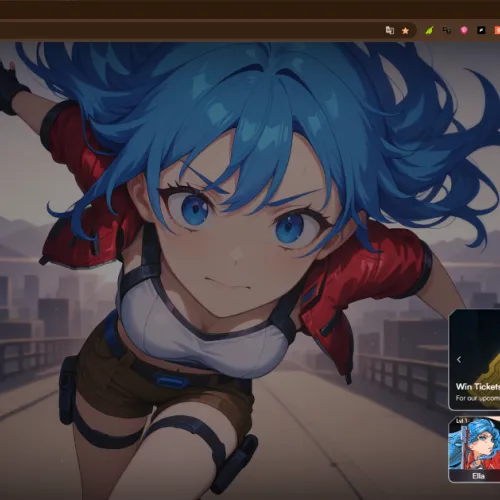Open the pink shield extension
This screenshot has height=500, width=500.
point(464,31)
